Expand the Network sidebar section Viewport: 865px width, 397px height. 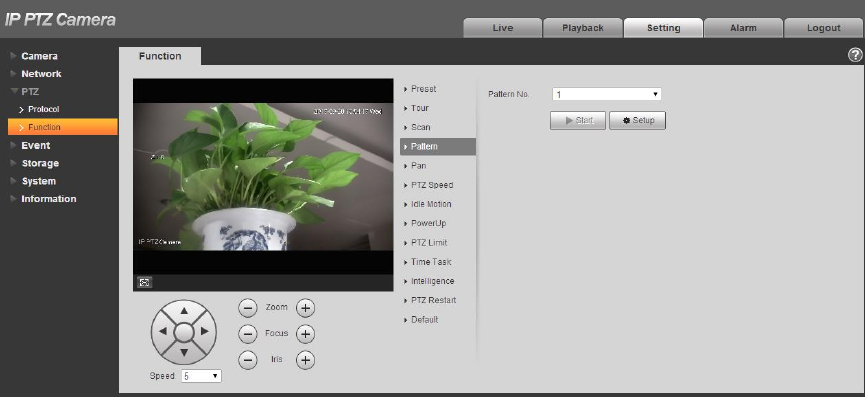[x=41, y=73]
